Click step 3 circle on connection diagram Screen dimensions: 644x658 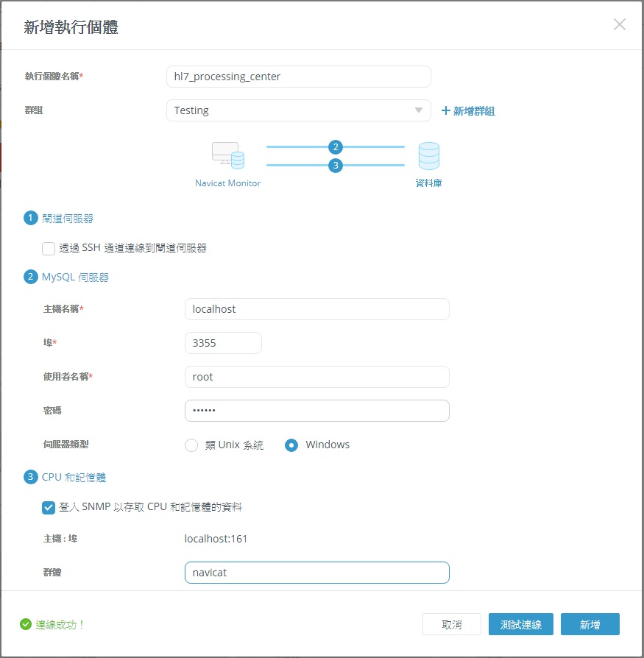336,166
